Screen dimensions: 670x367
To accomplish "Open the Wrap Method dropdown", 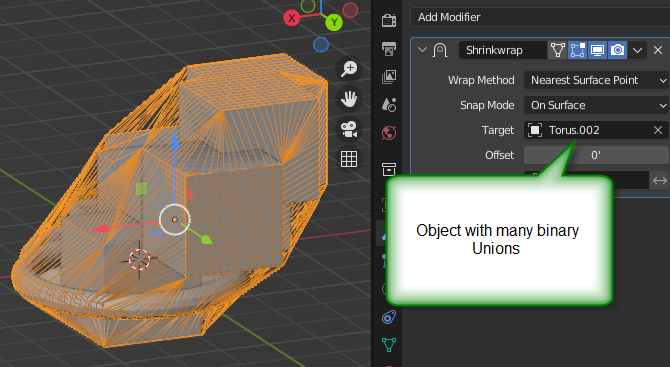I will (x=597, y=80).
